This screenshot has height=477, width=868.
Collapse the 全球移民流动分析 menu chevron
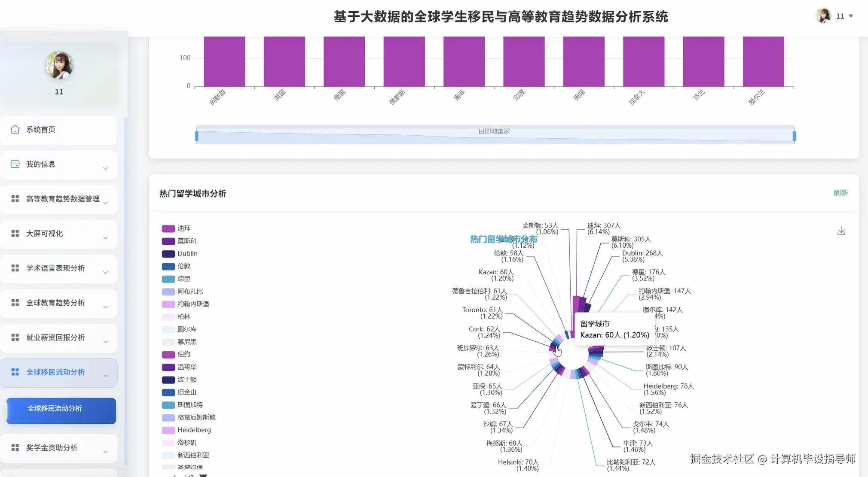point(105,376)
